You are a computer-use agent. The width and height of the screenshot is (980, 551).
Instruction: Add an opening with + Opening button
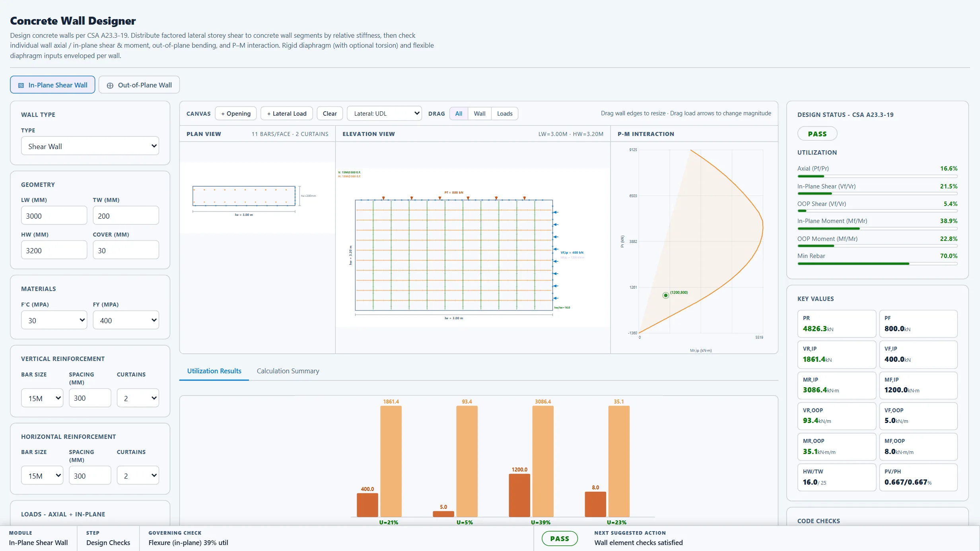tap(236, 114)
